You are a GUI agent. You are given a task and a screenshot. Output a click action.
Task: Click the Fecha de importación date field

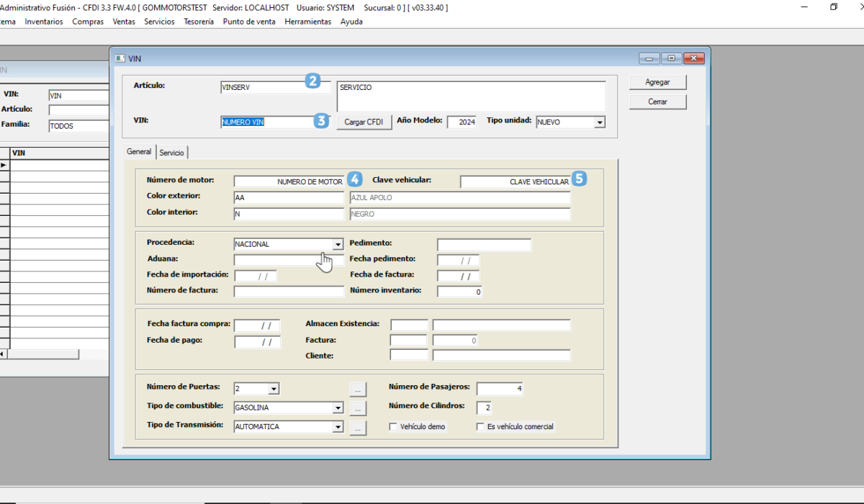click(x=255, y=276)
